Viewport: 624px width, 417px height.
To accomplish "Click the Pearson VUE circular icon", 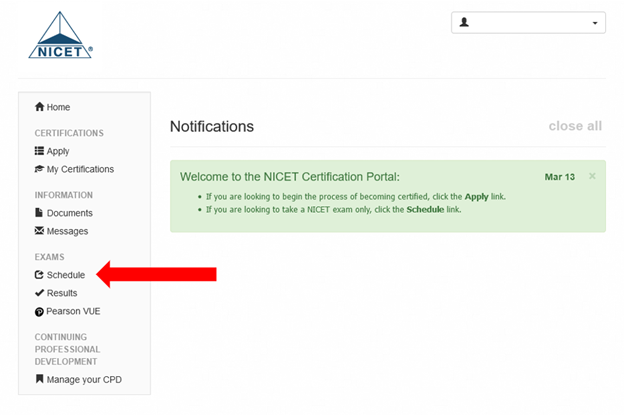I will point(39,312).
